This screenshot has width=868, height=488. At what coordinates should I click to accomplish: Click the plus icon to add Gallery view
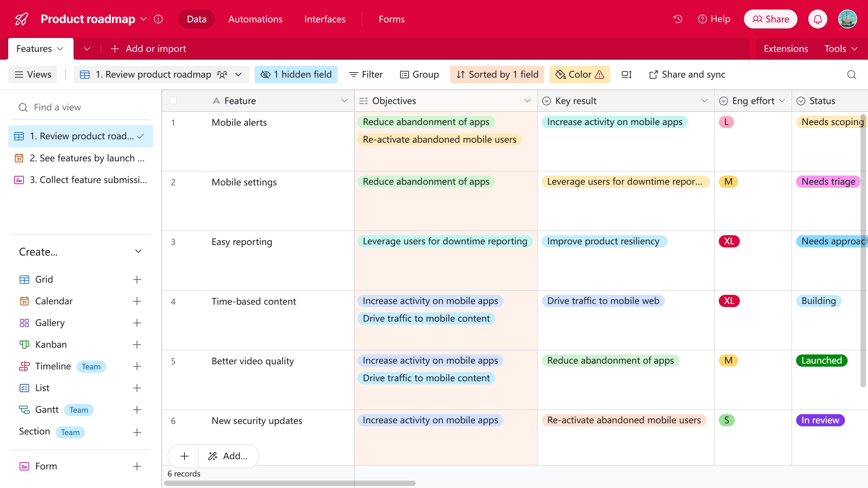coord(137,323)
